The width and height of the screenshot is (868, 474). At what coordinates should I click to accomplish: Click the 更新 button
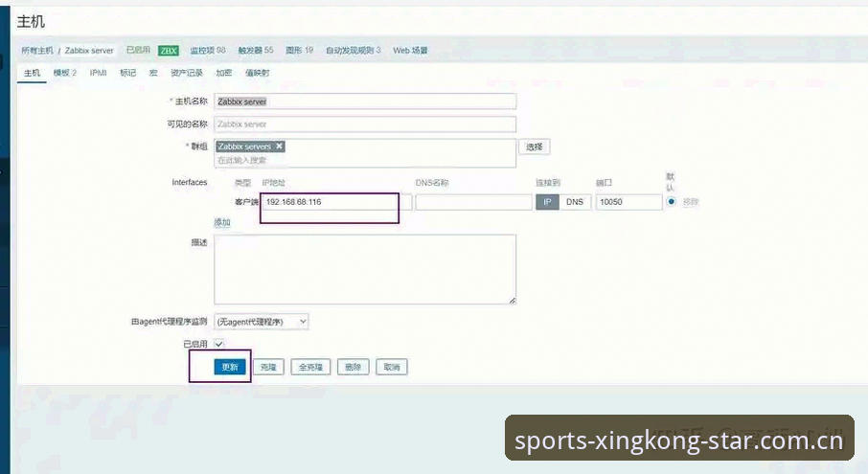coord(230,367)
